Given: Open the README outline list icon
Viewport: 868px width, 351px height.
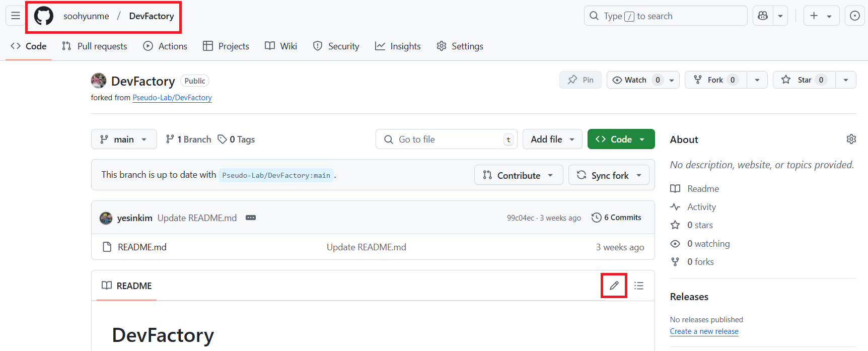Looking at the screenshot, I should point(639,286).
